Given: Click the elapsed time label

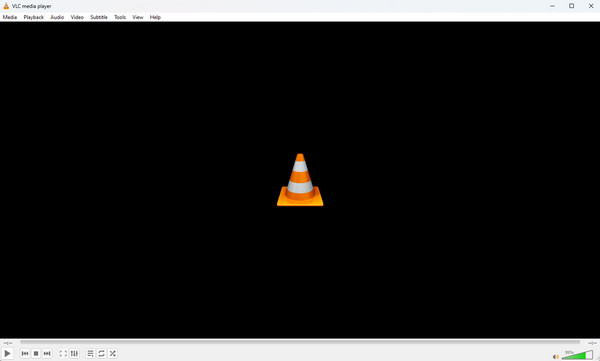Looking at the screenshot, I should coord(8,343).
